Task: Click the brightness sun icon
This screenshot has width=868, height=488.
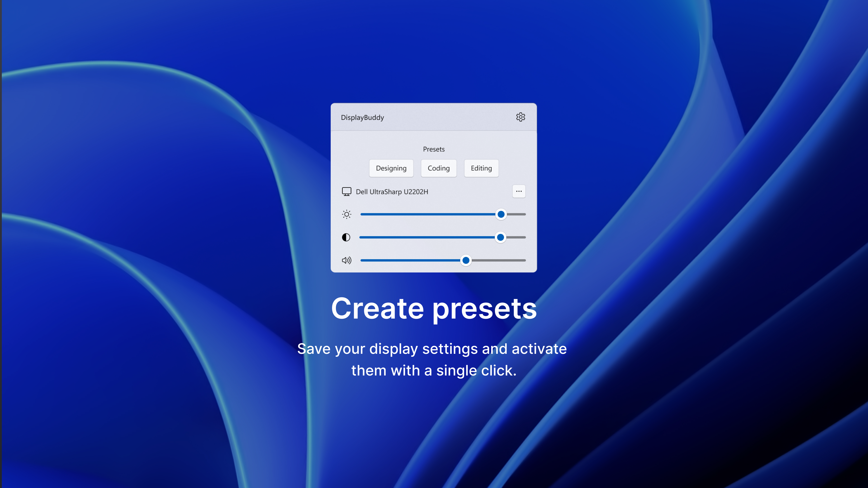Action: [x=346, y=214]
